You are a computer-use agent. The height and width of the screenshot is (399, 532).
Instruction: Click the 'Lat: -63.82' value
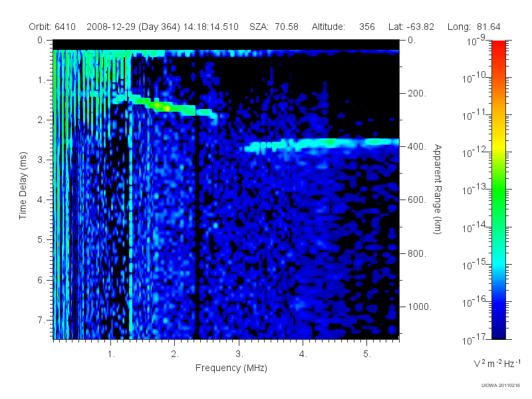point(411,27)
